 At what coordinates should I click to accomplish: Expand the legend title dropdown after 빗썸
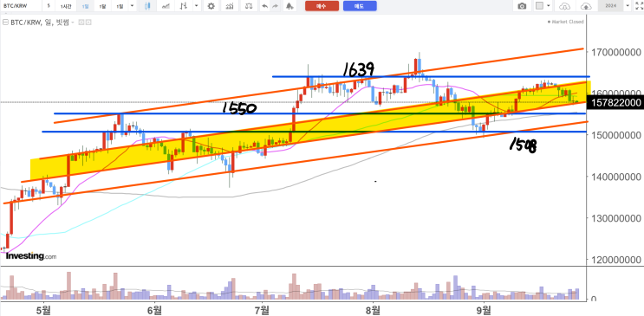[x=73, y=23]
